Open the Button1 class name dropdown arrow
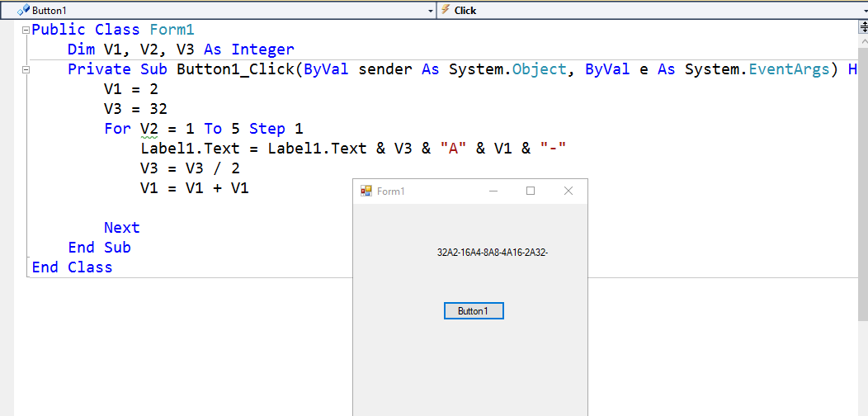Image resolution: width=868 pixels, height=416 pixels. (430, 11)
